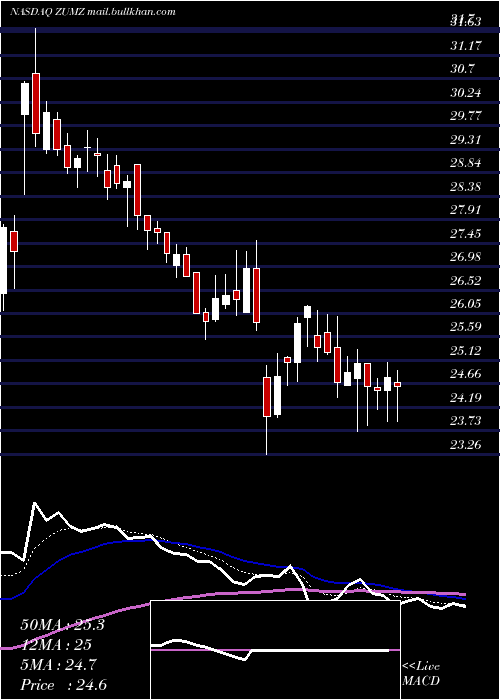
Task: Click the NASDAQ ZUMZ chart title
Action: pyautogui.click(x=92, y=12)
